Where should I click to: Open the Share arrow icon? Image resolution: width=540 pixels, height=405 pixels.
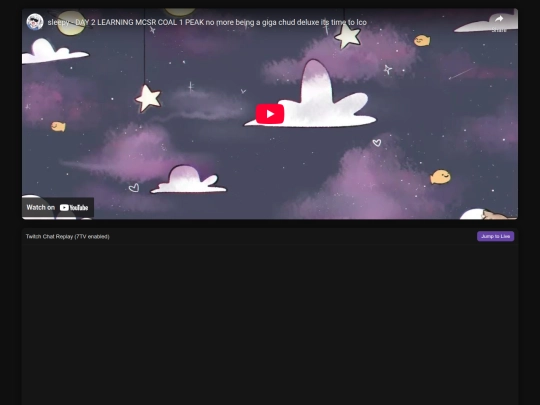point(499,19)
